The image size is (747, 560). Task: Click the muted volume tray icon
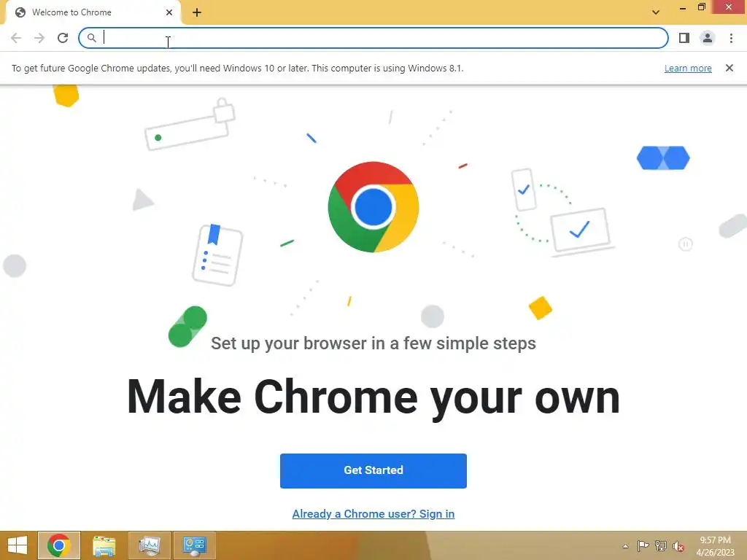click(x=678, y=546)
